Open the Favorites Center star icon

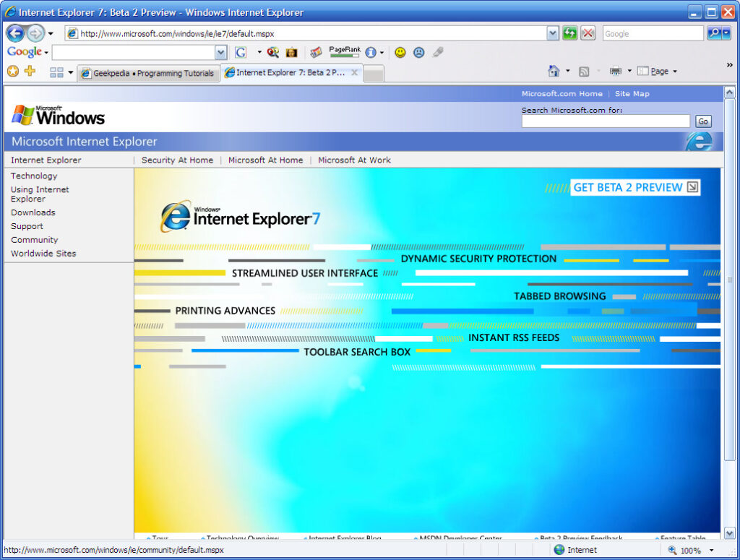click(13, 72)
